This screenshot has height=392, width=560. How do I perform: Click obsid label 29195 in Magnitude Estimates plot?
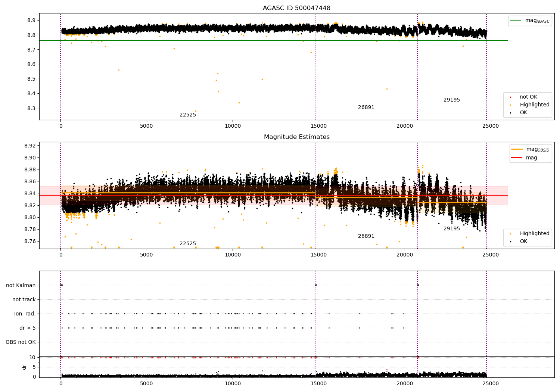point(452,229)
